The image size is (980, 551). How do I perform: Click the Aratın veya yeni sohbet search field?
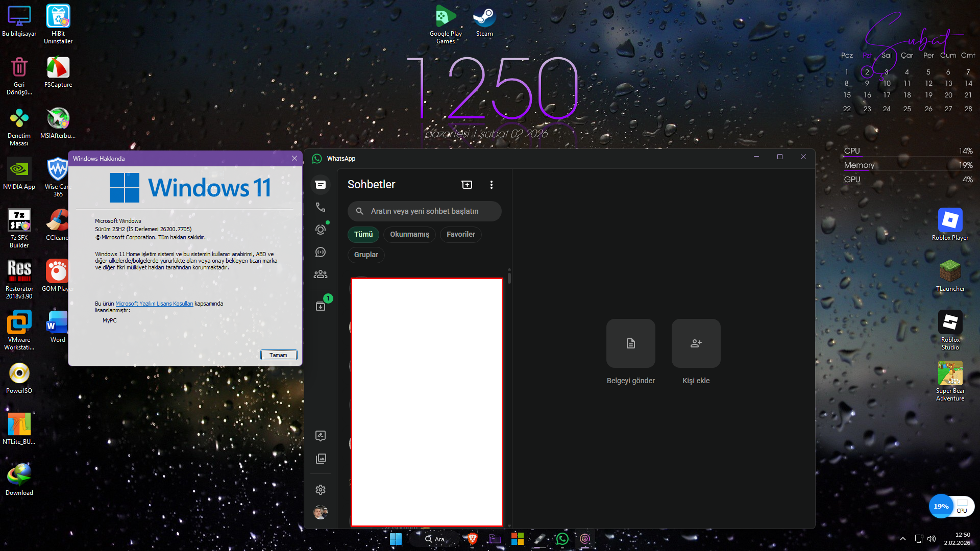click(x=425, y=211)
